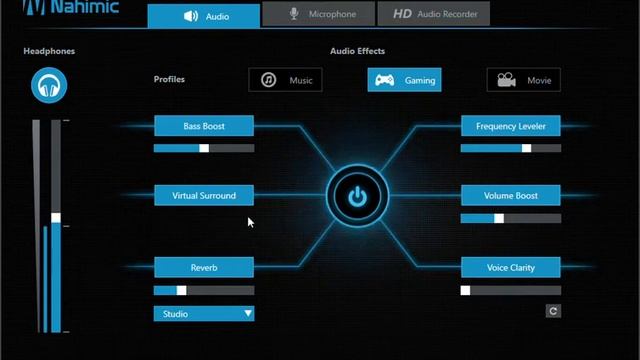Toggle the Volume Boost effect
This screenshot has height=360, width=640.
511,195
